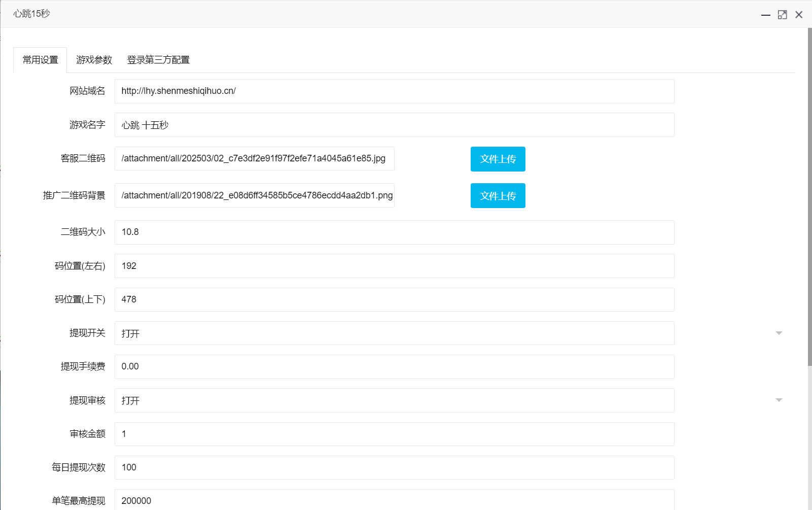812x510 pixels.
Task: Select the 常用设置 tab
Action: [x=40, y=59]
